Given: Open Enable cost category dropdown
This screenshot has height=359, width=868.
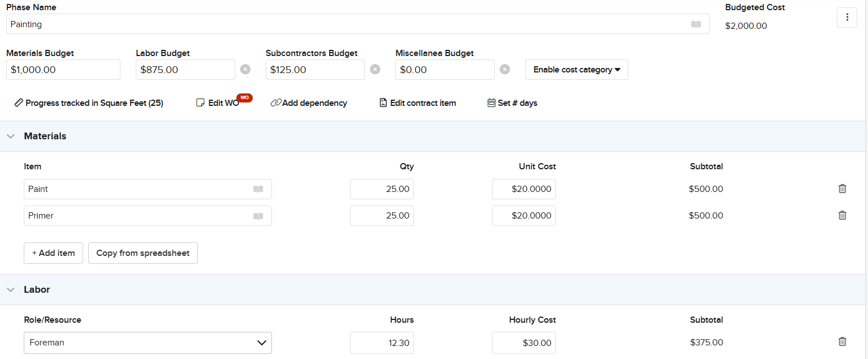Looking at the screenshot, I should coord(576,70).
